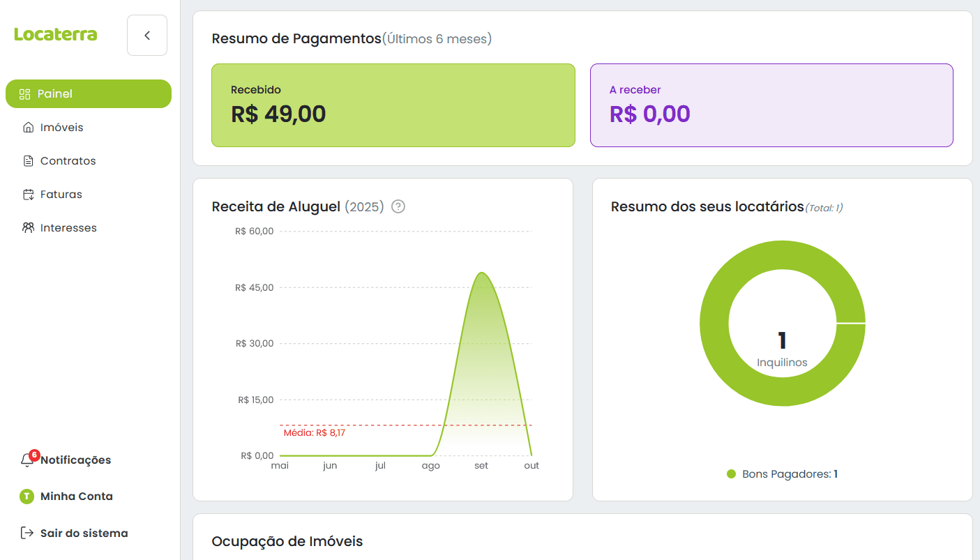
Task: Click the Painel dashboard grid icon
Action: [x=25, y=94]
